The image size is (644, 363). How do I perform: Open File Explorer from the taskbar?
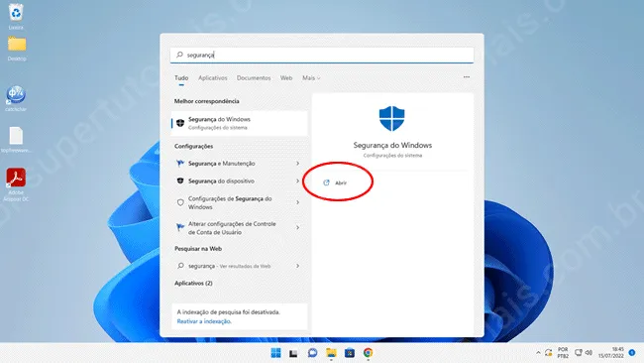[331, 353]
